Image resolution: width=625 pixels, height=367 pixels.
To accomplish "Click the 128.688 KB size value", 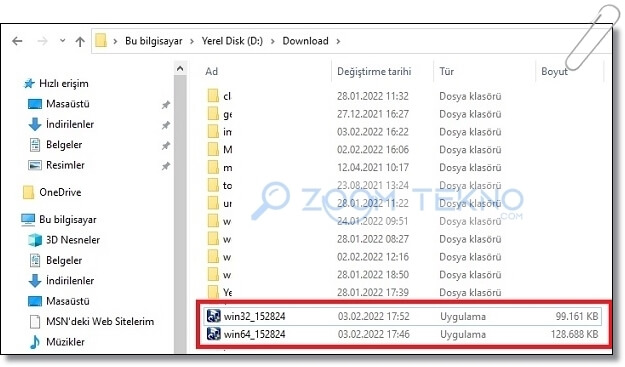I will coord(574,334).
